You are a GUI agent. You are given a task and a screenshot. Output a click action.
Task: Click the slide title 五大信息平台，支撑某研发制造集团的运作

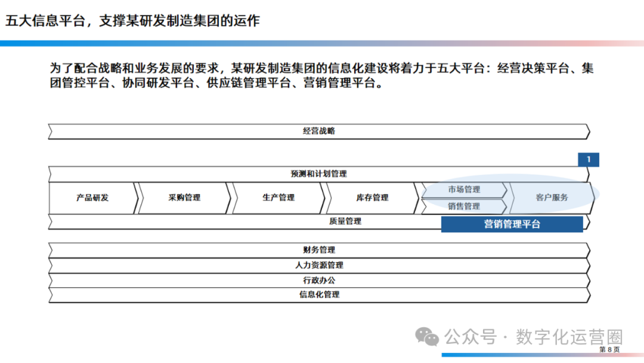click(x=132, y=20)
